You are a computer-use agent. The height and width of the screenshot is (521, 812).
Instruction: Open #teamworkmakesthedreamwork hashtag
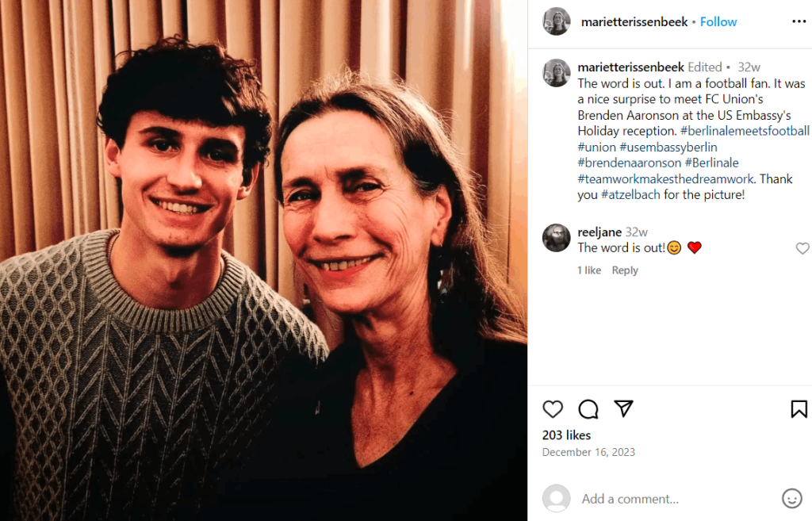(x=665, y=178)
